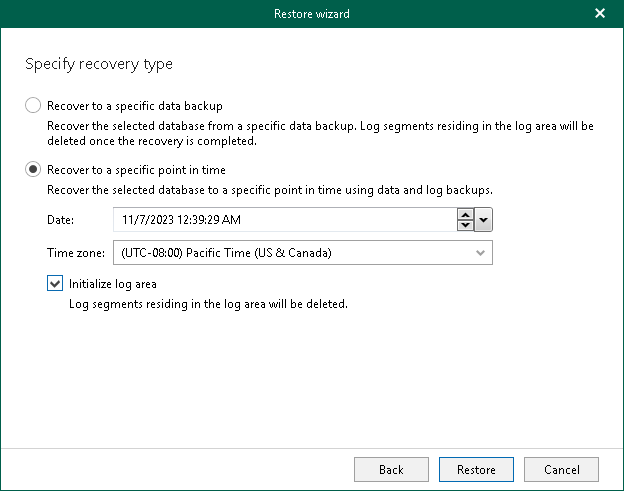Click the Restore wizard title bar
This screenshot has width=624, height=491.
[311, 14]
